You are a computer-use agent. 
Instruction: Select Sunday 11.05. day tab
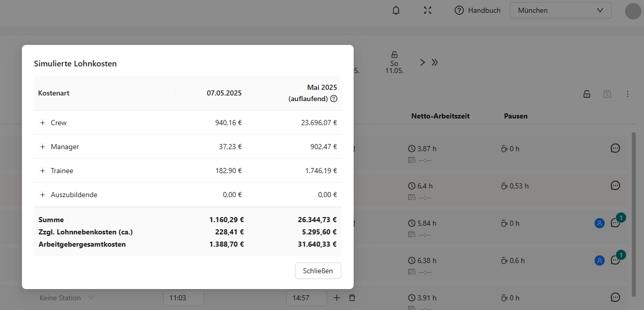click(x=394, y=62)
